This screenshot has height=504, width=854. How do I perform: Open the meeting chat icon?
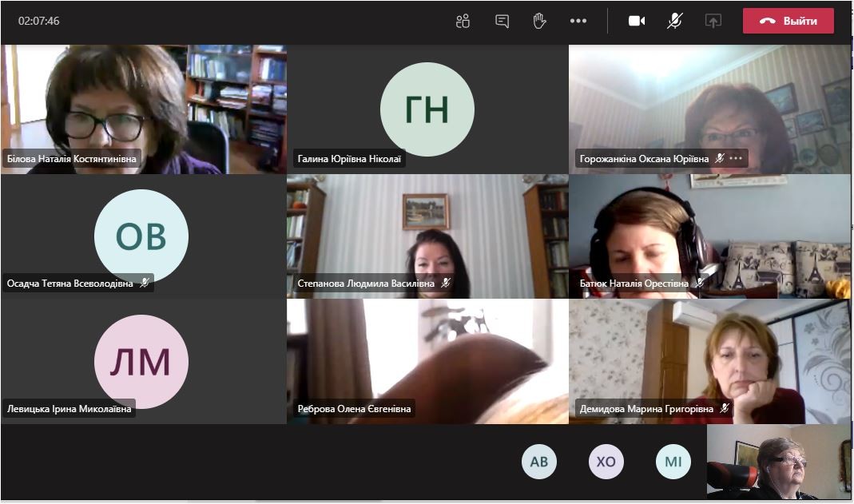tap(502, 22)
